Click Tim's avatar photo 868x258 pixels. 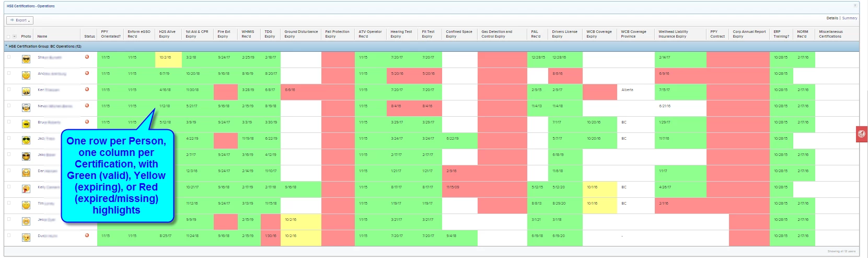coord(26,205)
